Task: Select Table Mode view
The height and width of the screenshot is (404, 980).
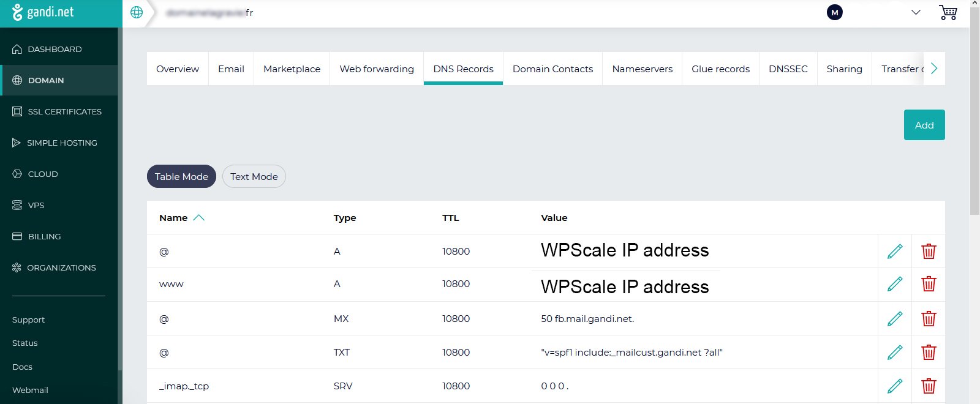Action: (181, 177)
